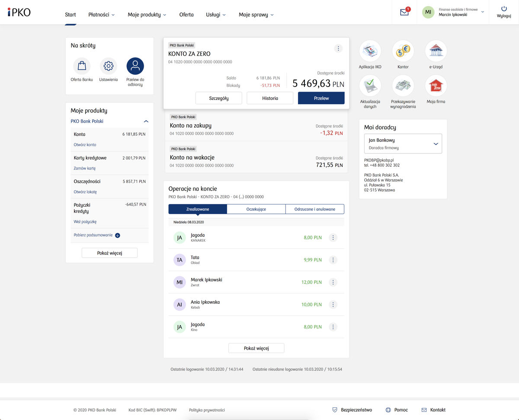519x420 pixels.
Task: Open the messages envelope icon
Action: tap(404, 13)
